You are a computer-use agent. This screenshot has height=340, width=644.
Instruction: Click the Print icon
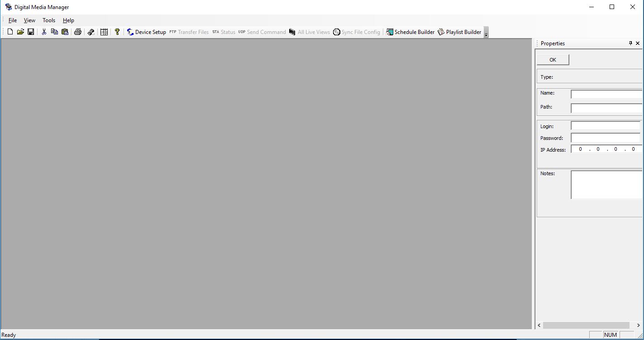point(77,32)
